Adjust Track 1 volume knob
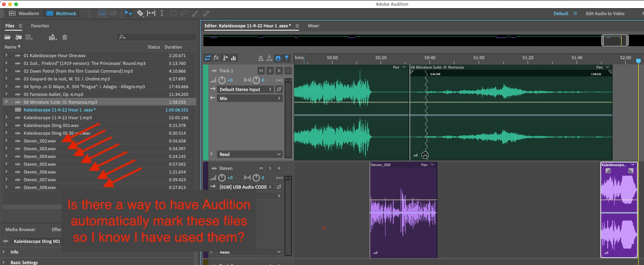The height and width of the screenshot is (265, 644). 222,80
